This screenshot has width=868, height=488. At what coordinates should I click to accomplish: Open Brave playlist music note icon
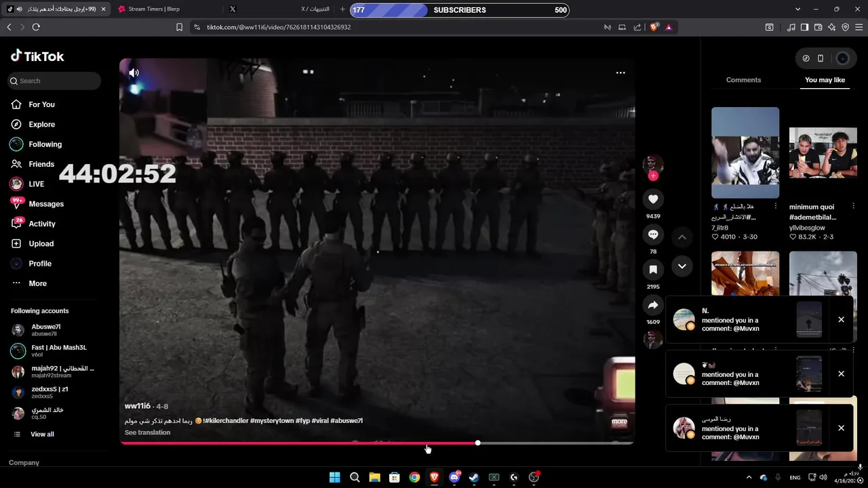pyautogui.click(x=791, y=27)
